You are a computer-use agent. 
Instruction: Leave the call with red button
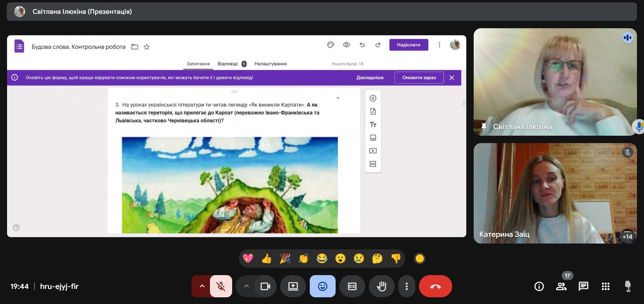(x=435, y=286)
